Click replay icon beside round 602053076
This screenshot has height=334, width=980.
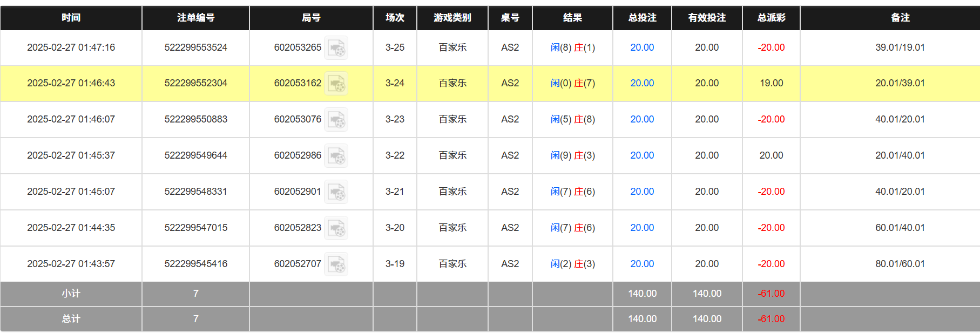click(x=336, y=120)
